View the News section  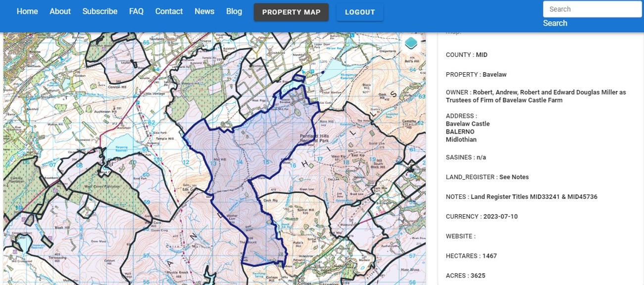coord(204,11)
